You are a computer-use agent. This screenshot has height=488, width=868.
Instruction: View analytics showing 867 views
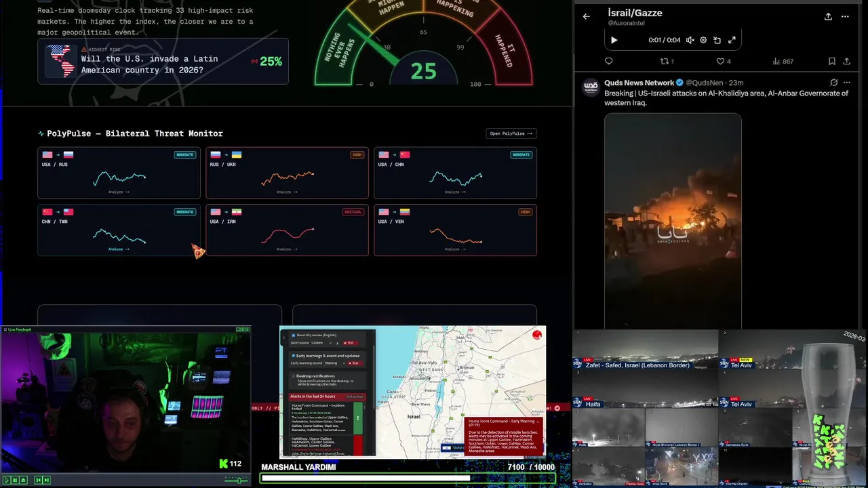click(x=783, y=61)
